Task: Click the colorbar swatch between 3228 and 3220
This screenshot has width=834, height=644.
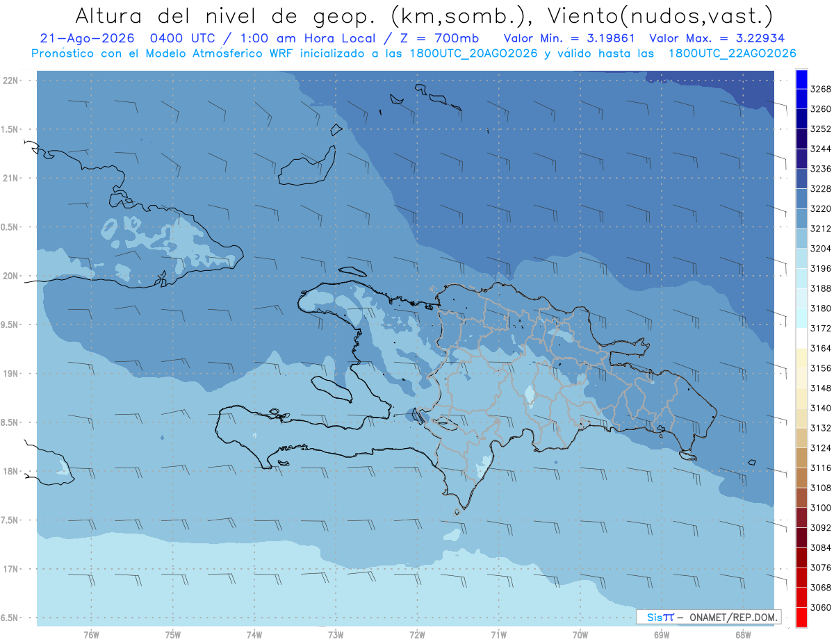Action: coord(801,199)
